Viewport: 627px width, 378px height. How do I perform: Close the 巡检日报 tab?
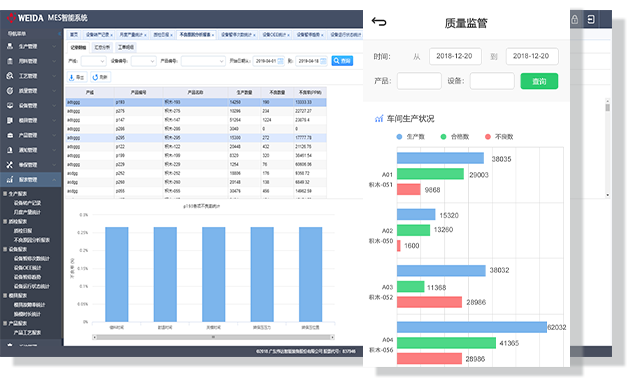click(172, 35)
